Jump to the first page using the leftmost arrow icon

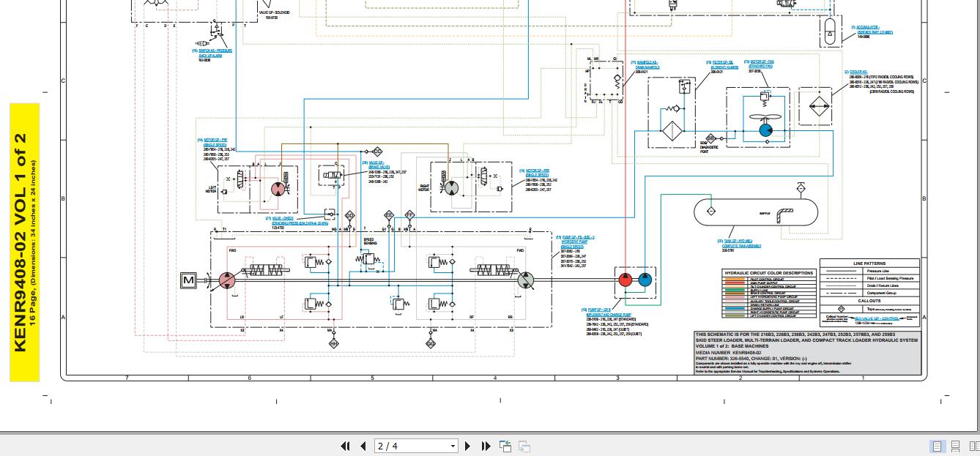click(345, 446)
